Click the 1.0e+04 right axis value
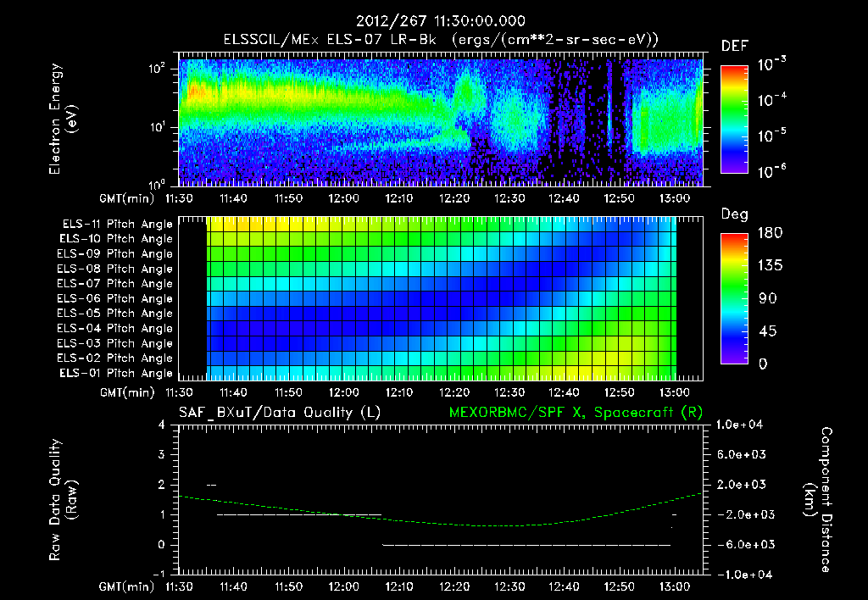The width and height of the screenshot is (868, 600). (739, 425)
